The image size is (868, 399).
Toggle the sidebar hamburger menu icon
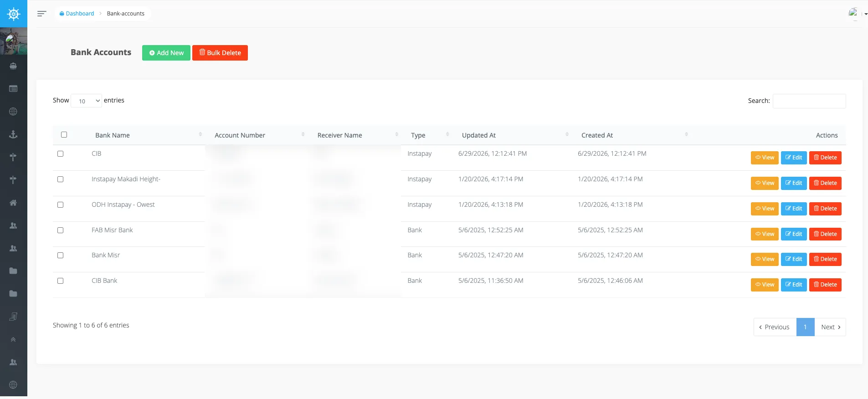[x=41, y=14]
